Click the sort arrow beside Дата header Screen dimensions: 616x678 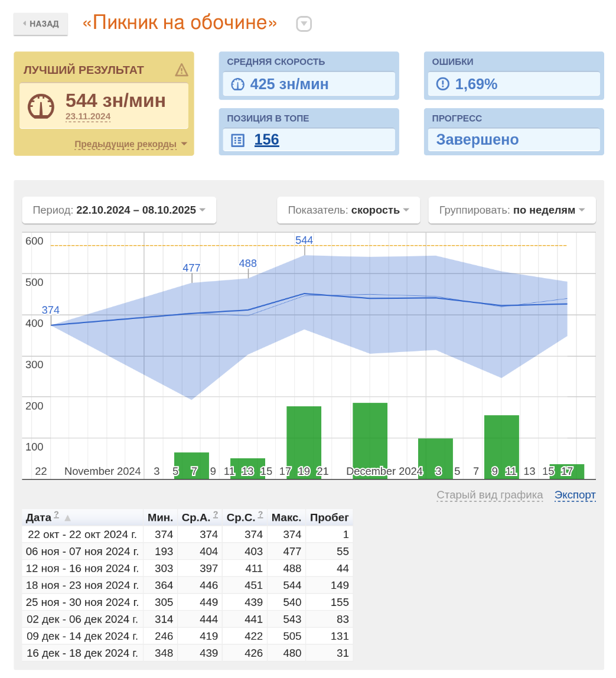[67, 517]
